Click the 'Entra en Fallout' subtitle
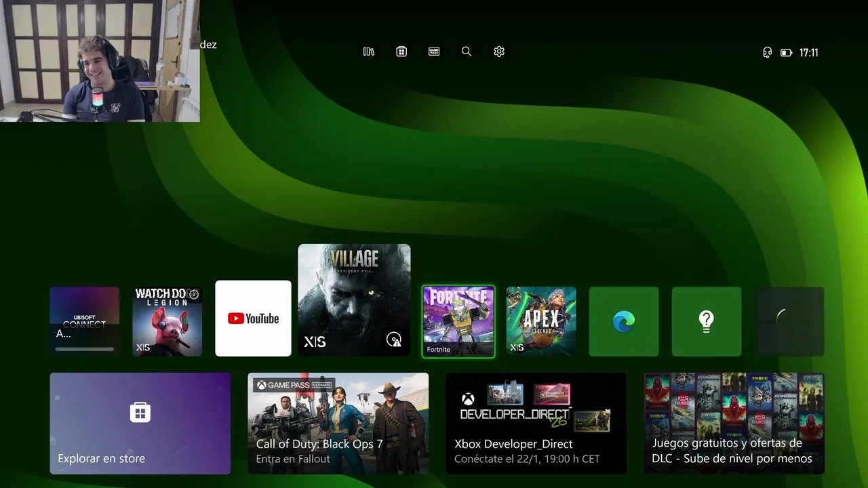 coord(293,459)
